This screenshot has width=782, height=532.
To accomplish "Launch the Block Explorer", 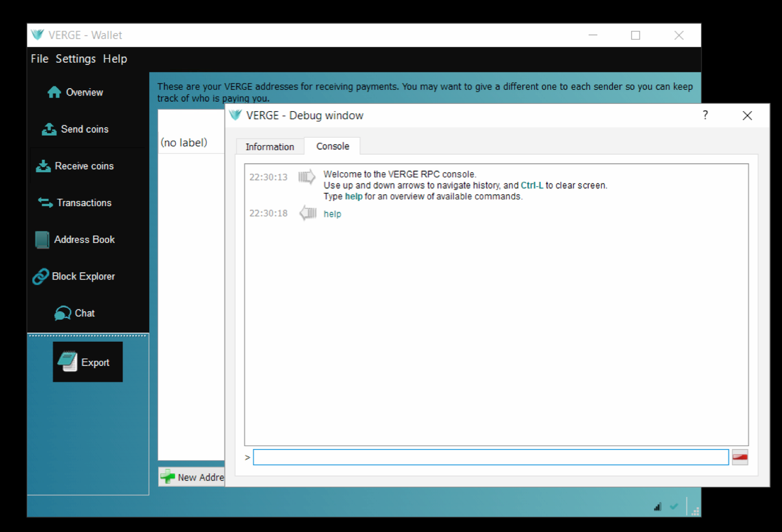I will click(74, 276).
